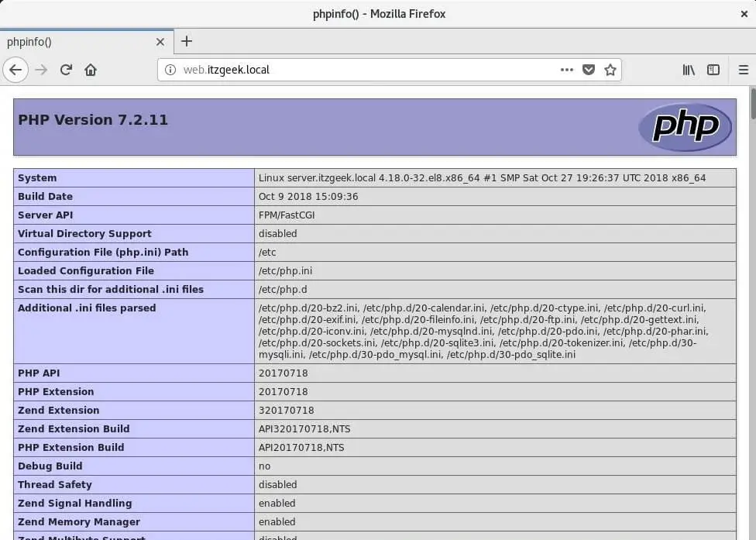Click the PHP API label
The width and height of the screenshot is (756, 540).
click(39, 373)
